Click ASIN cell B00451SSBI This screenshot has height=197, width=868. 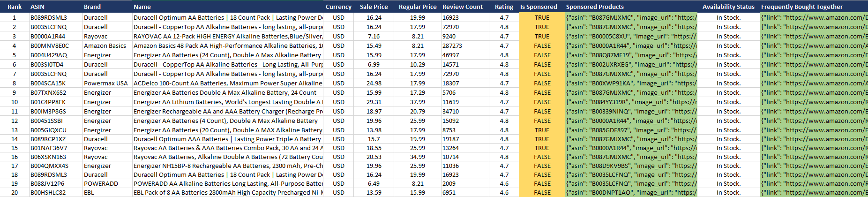tap(55, 121)
